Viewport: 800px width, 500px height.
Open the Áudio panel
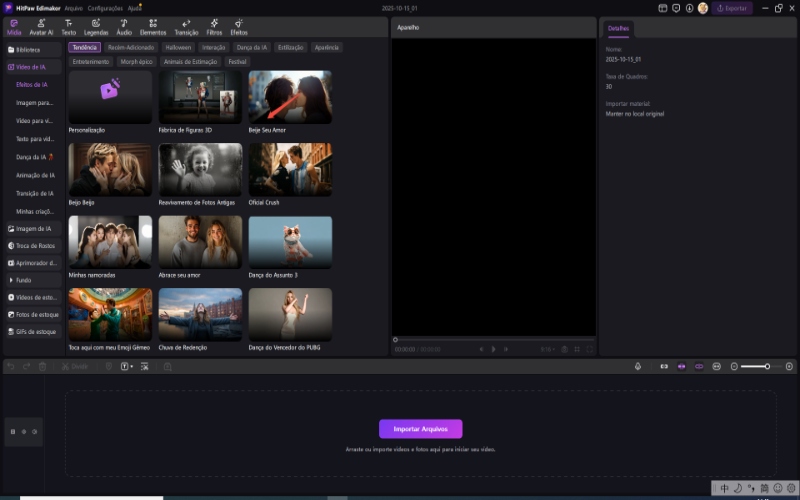coord(124,26)
